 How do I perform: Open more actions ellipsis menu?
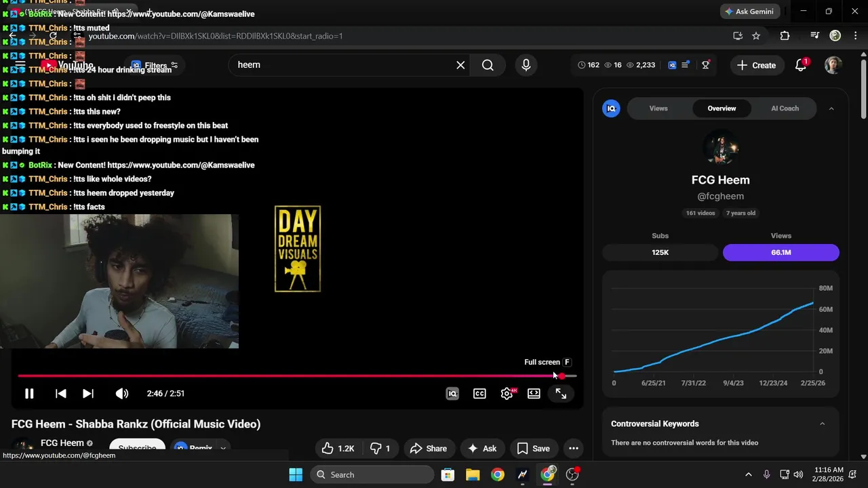[574, 448]
